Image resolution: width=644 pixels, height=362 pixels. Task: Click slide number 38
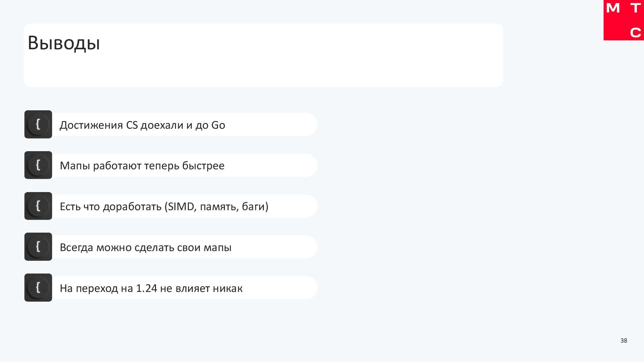624,341
